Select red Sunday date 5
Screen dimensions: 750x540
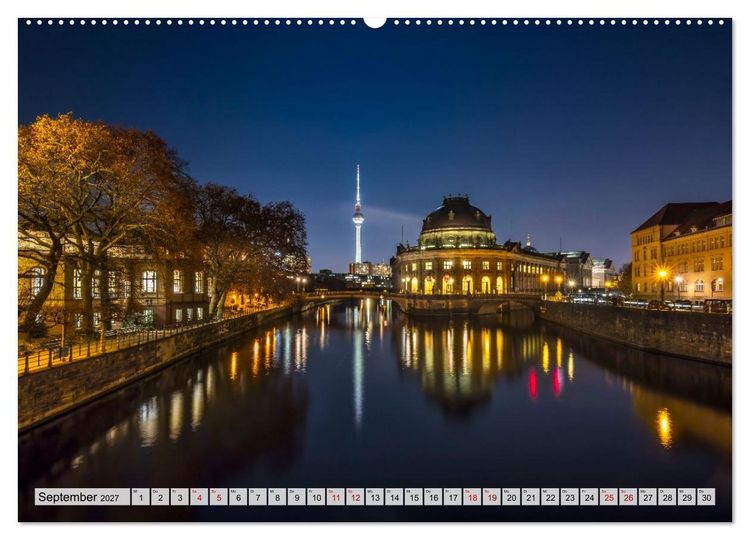tap(219, 496)
